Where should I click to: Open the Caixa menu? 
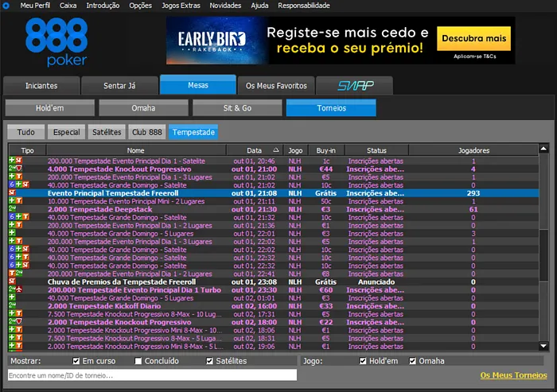68,6
